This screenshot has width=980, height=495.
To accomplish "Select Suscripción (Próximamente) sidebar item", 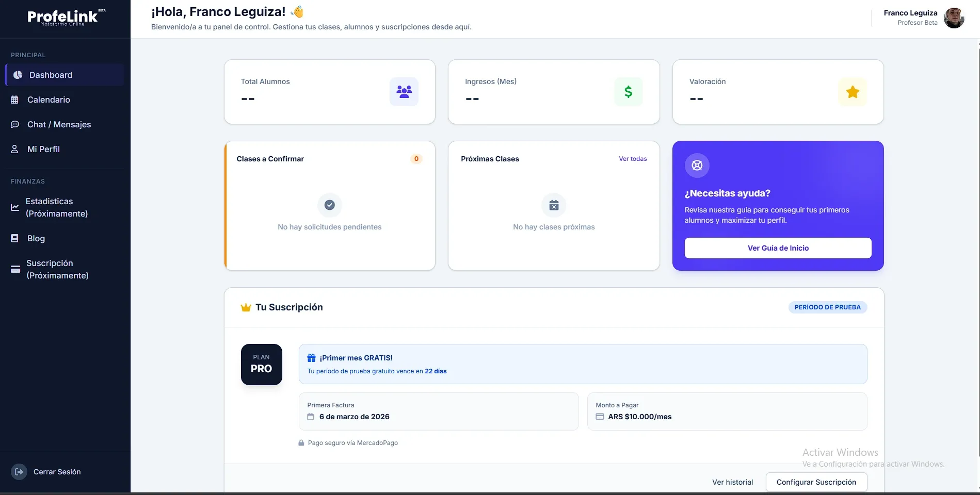I will [65, 269].
